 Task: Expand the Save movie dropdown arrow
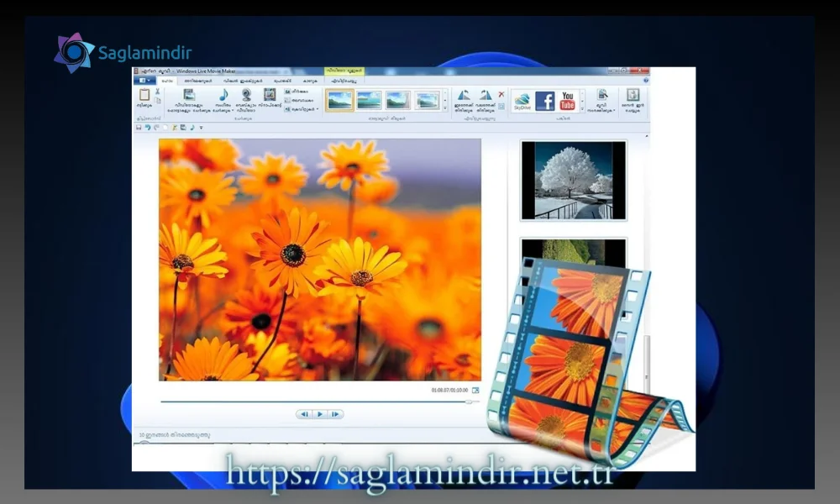coord(614,110)
